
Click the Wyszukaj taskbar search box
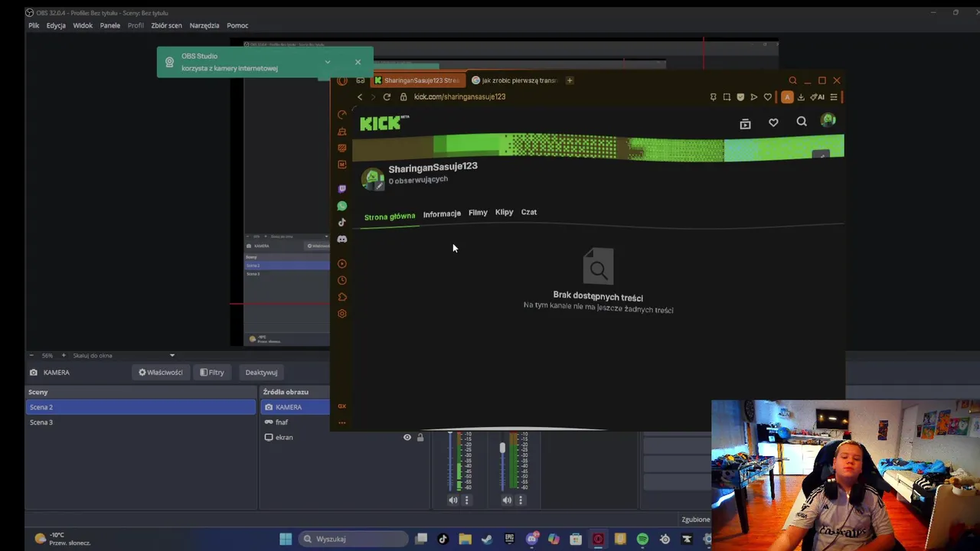[352, 539]
